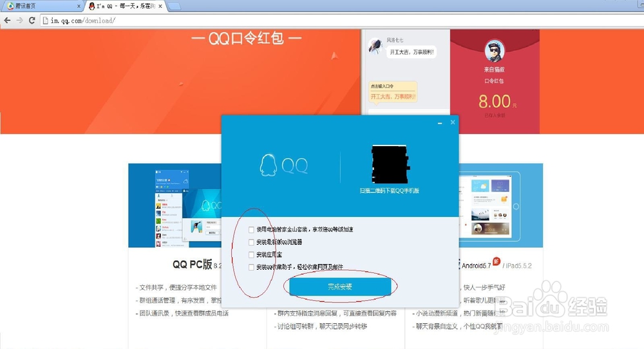This screenshot has height=349, width=644.
Task: Close the 腾讯首页 tab
Action: [79, 6]
